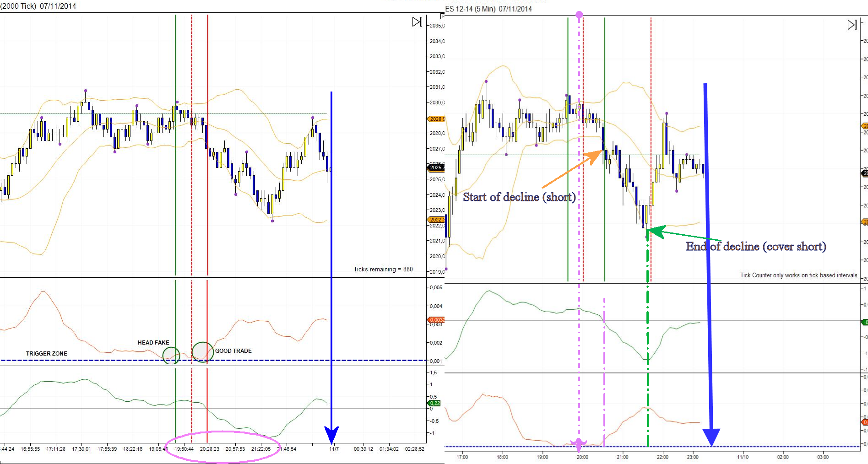Click the 20:57:53 time axis label
The width and height of the screenshot is (868, 464).
(235, 449)
